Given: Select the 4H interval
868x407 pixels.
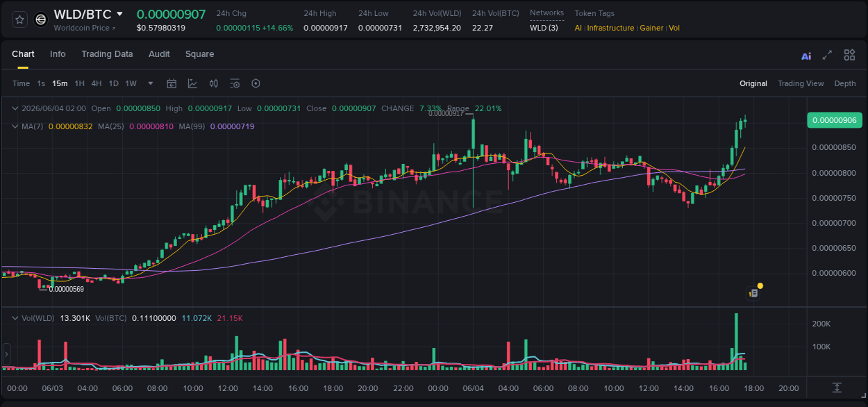Looking at the screenshot, I should click(x=96, y=83).
